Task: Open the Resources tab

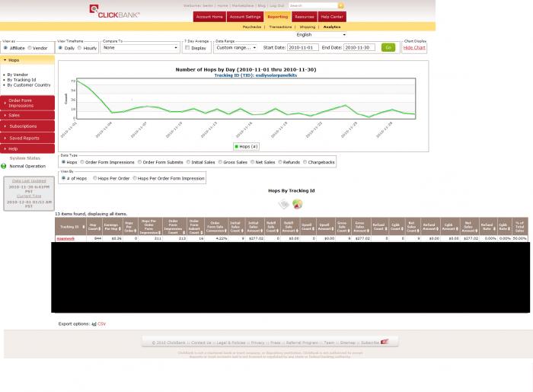Action: click(x=305, y=17)
